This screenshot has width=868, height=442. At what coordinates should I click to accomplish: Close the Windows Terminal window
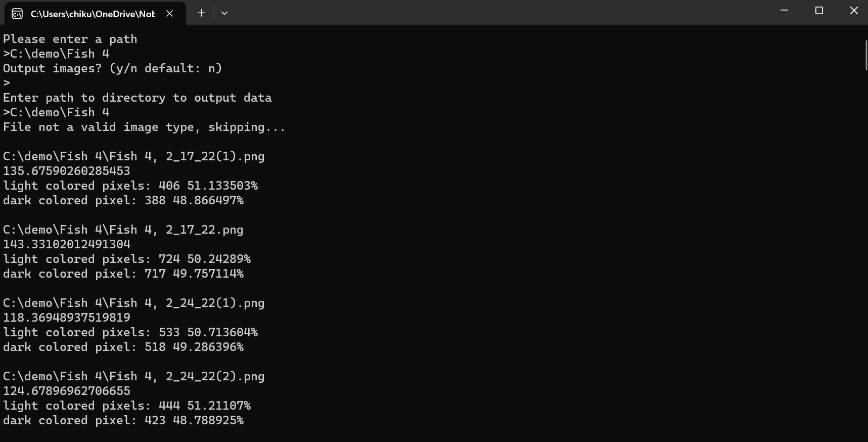tap(854, 10)
